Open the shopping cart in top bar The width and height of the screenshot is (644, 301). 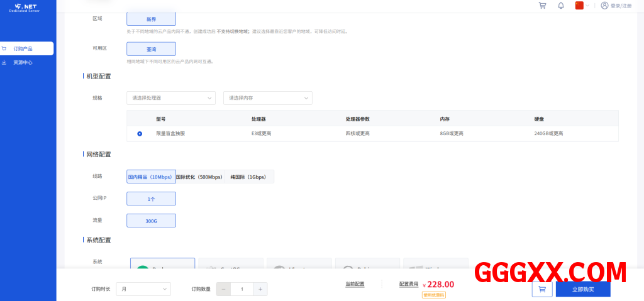(x=542, y=6)
